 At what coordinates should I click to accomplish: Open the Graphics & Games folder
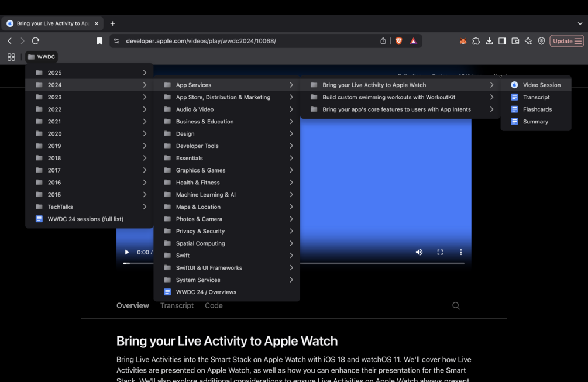click(x=226, y=170)
